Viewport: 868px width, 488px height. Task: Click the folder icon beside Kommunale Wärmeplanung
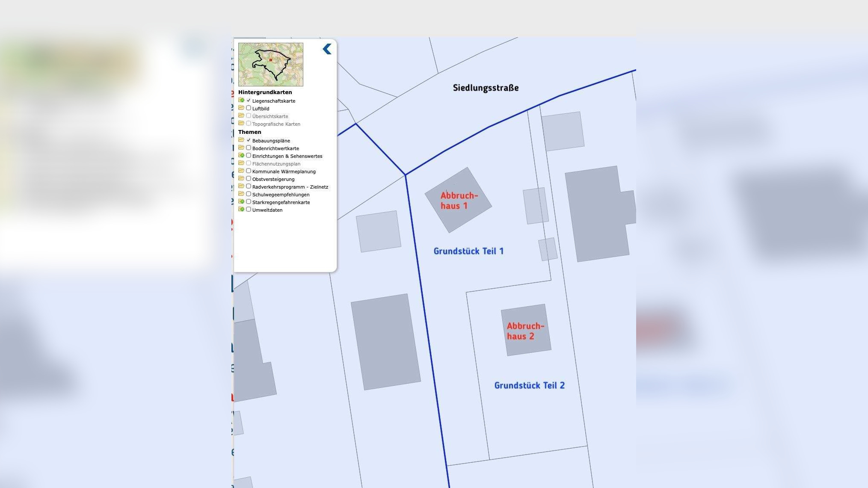point(242,171)
